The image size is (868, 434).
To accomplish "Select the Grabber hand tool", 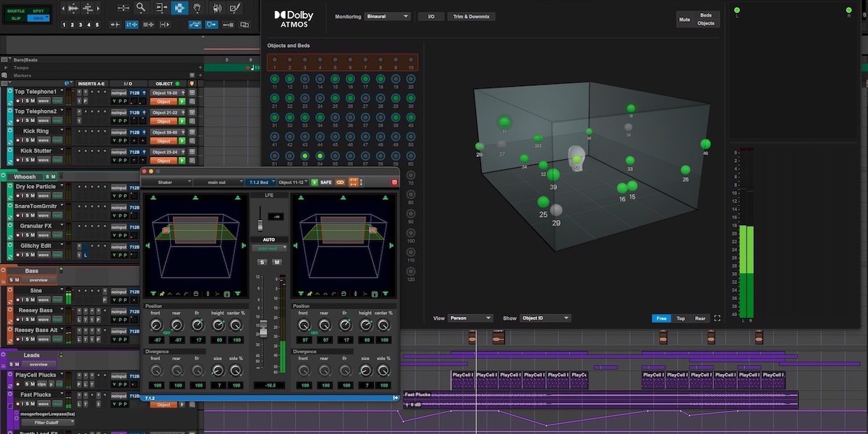I will [197, 9].
